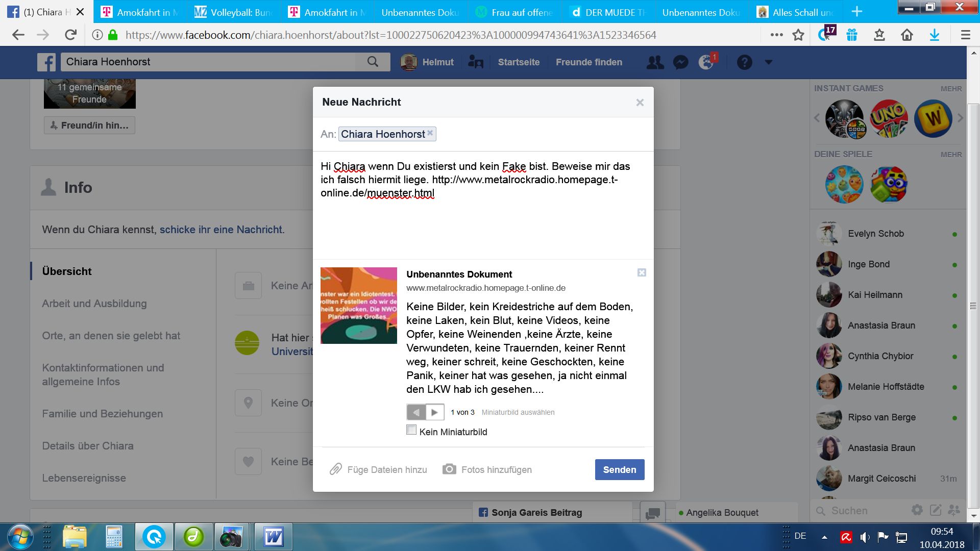980x551 pixels.
Task: Click MEHR next to Deine Spiele
Action: click(x=951, y=155)
